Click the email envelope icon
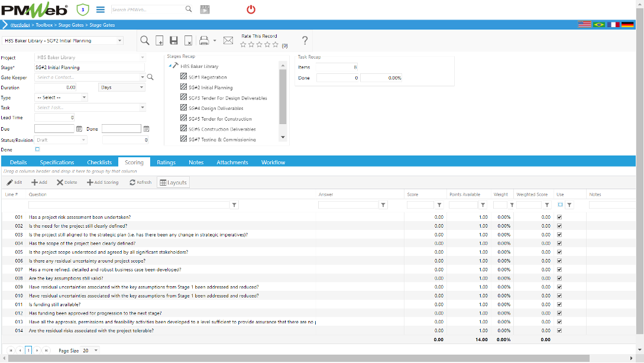 [x=228, y=40]
